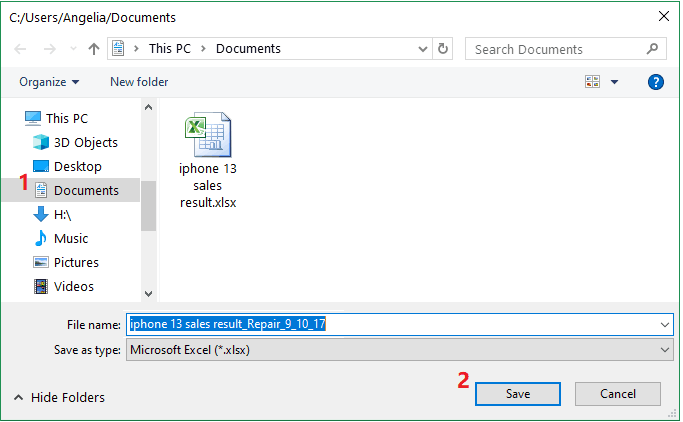Click the This PC computer icon

33,118
